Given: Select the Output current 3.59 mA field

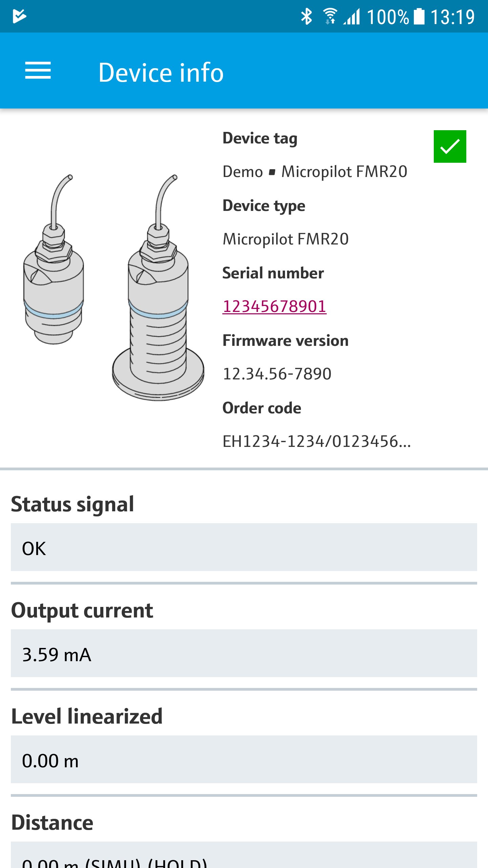Looking at the screenshot, I should coord(244,653).
